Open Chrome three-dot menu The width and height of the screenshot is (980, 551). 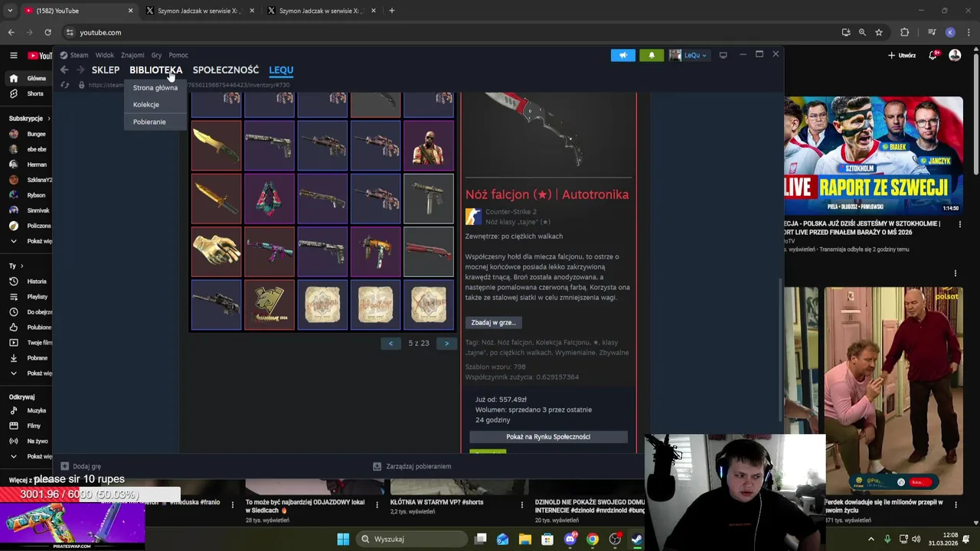click(967, 32)
